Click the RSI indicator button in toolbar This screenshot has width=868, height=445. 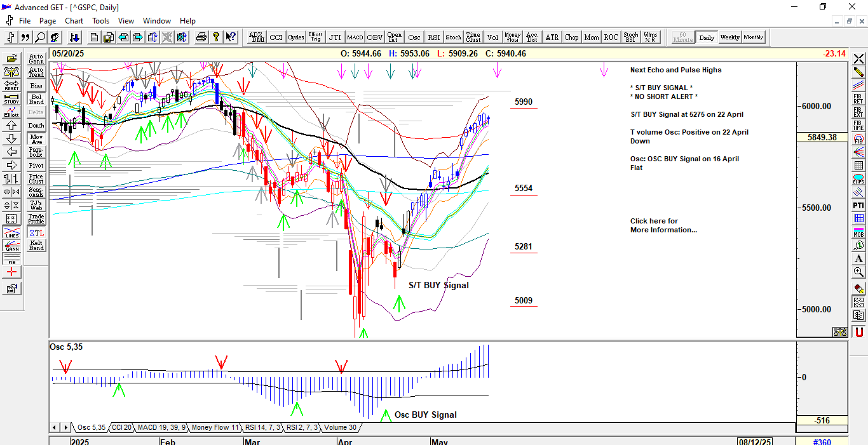(x=434, y=37)
